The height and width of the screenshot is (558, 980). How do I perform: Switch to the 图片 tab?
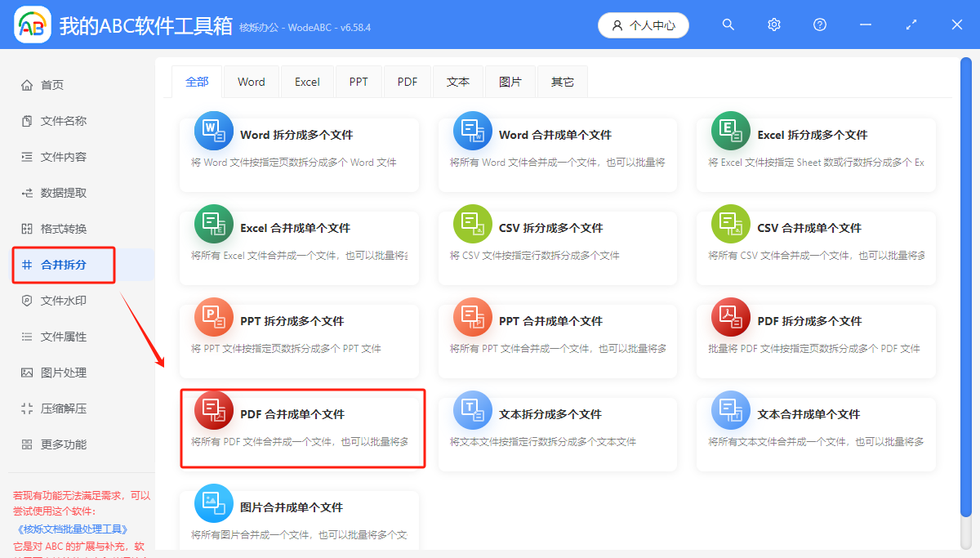(510, 81)
